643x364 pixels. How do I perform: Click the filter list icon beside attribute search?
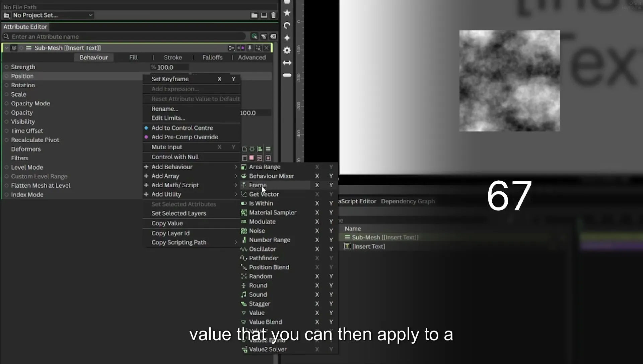(x=264, y=36)
